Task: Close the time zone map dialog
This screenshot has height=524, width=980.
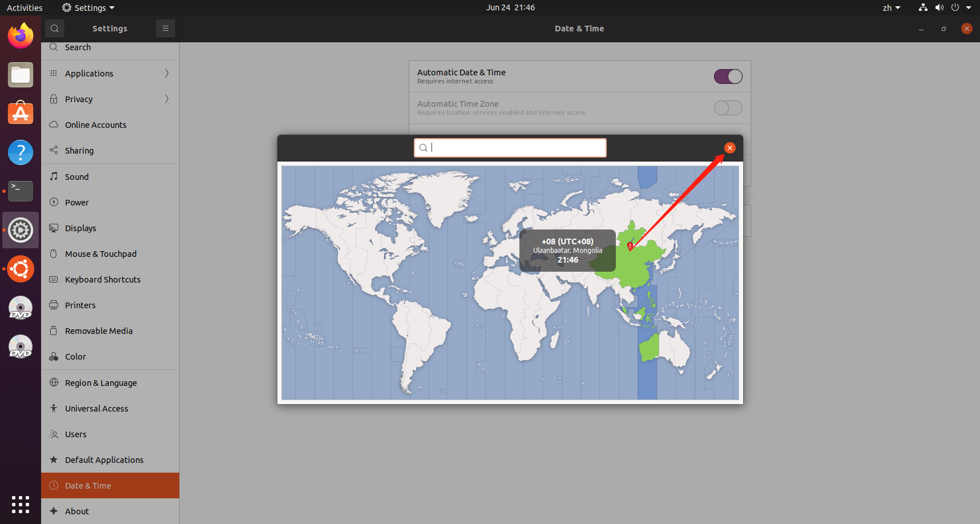Action: [729, 148]
